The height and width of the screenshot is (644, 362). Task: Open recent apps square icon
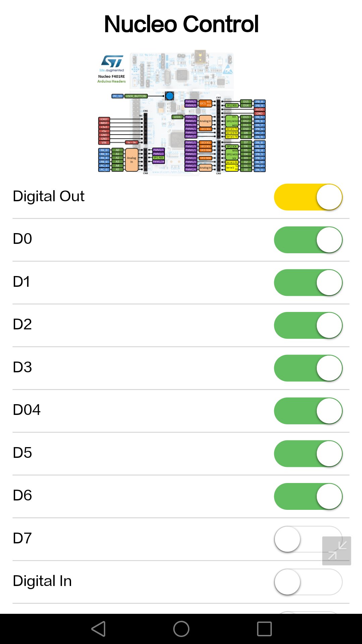pyautogui.click(x=264, y=629)
